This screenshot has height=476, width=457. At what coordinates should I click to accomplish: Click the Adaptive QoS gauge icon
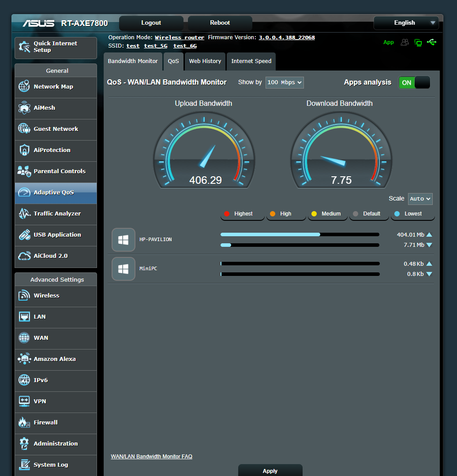coord(24,193)
